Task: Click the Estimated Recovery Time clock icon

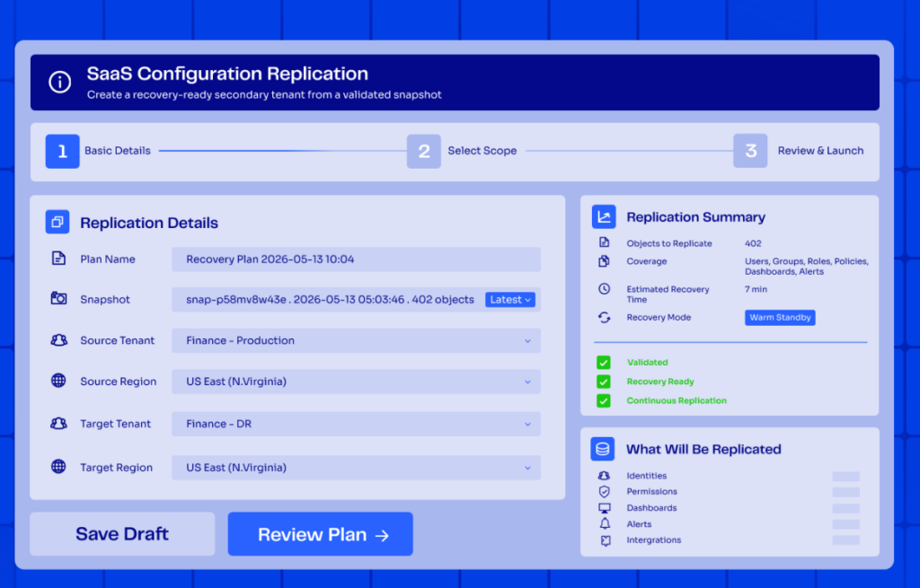Action: 605,289
